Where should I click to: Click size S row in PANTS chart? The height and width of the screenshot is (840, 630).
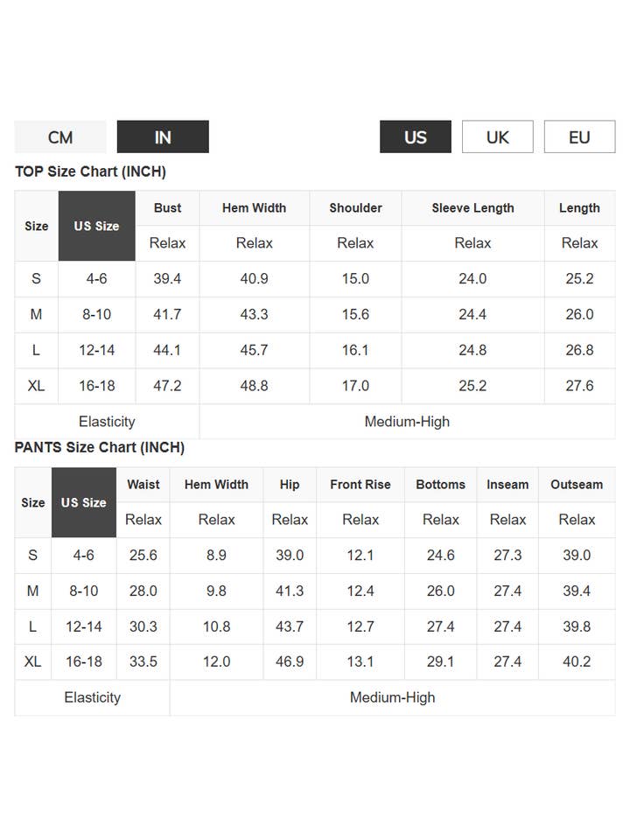pyautogui.click(x=32, y=556)
